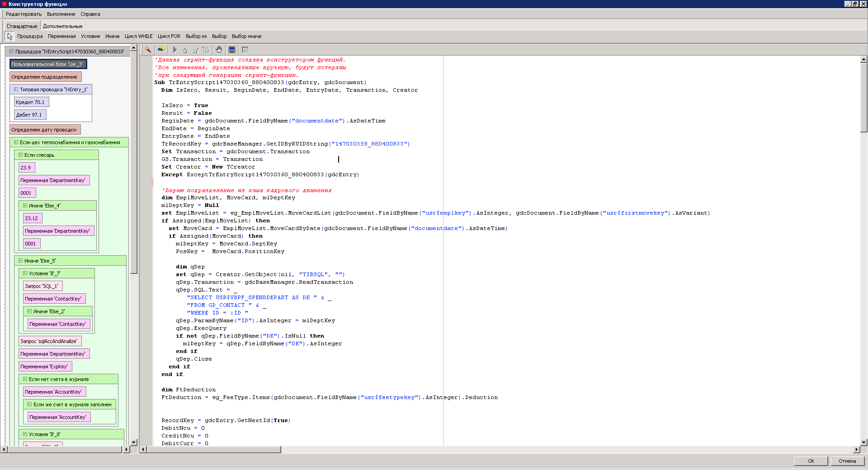Click the step into debug icon
This screenshot has height=470, width=868.
(x=184, y=50)
